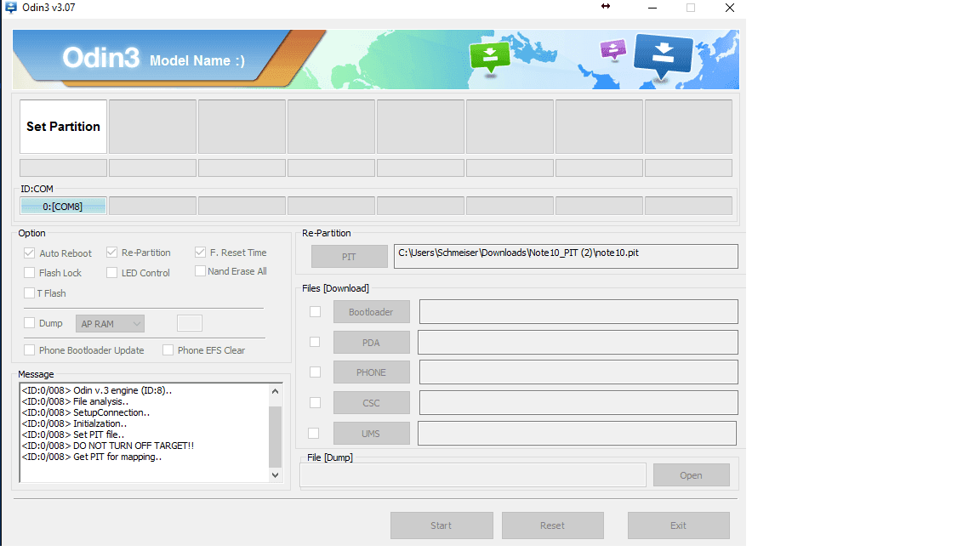The image size is (980, 551).
Task: Check the box beside PDA button
Action: tap(315, 342)
